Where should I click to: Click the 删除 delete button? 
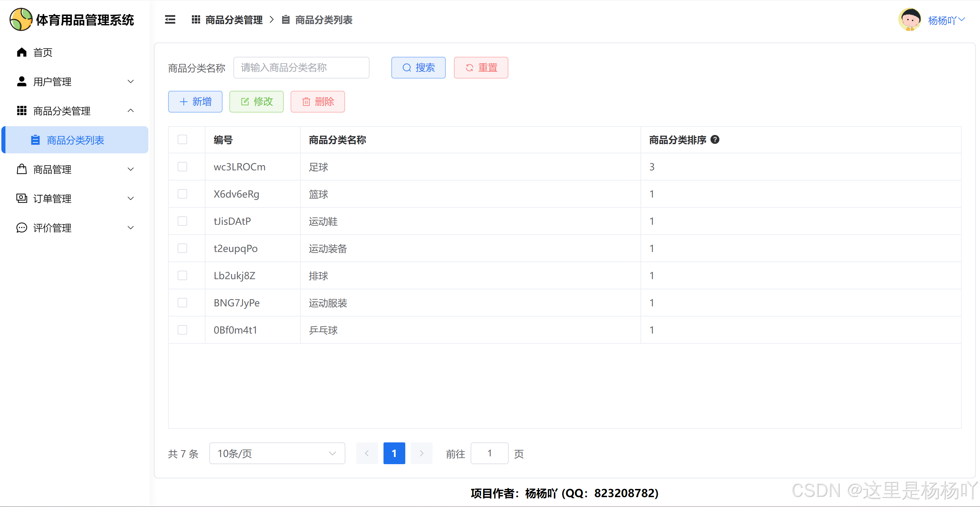tap(318, 101)
